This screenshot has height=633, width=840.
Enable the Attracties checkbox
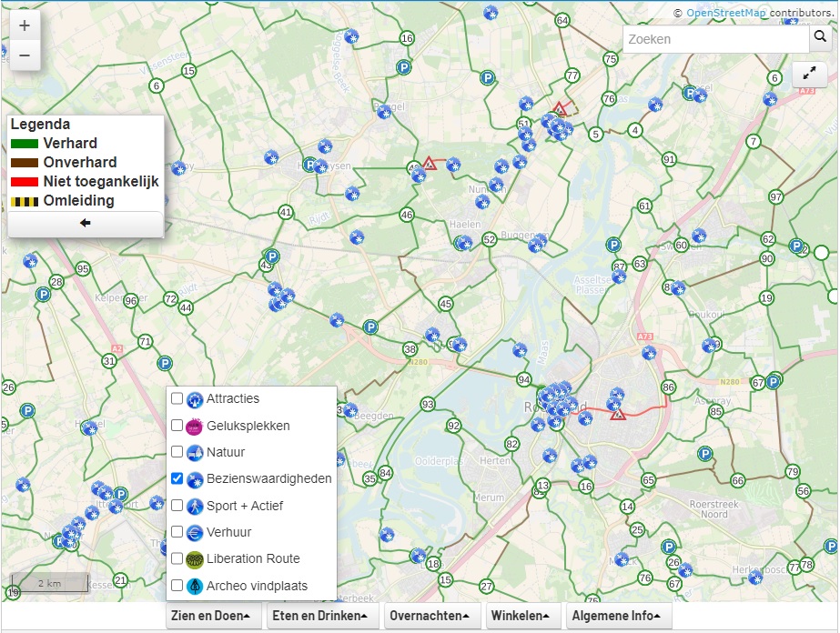pyautogui.click(x=177, y=398)
